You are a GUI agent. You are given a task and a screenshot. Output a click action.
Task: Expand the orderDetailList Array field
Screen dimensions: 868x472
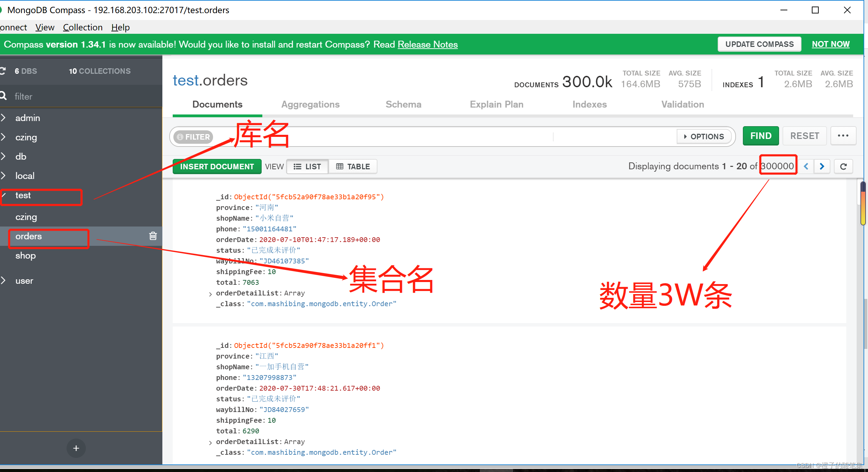click(210, 292)
